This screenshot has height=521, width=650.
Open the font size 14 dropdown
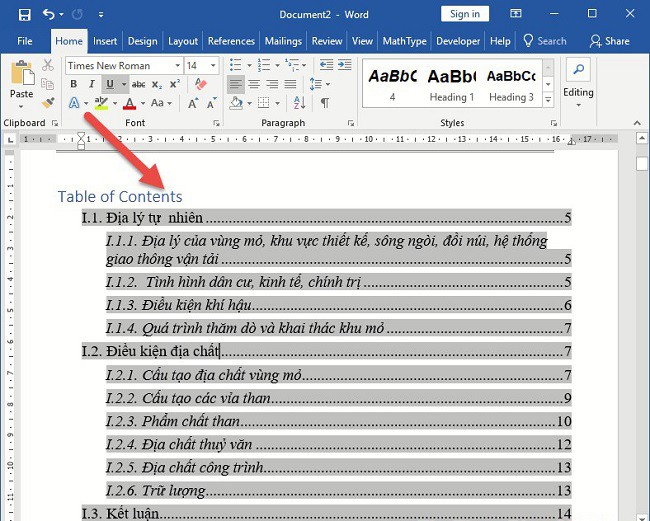[213, 65]
